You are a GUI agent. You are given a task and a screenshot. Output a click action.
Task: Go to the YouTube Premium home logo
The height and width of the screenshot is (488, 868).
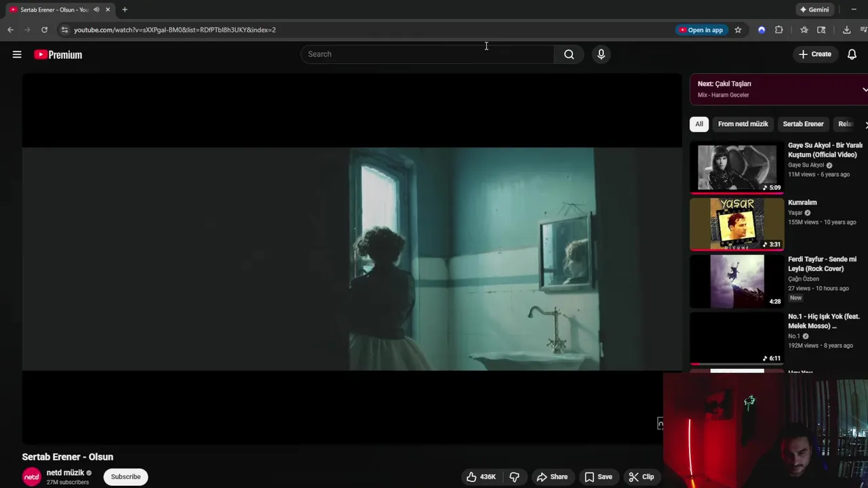[58, 54]
